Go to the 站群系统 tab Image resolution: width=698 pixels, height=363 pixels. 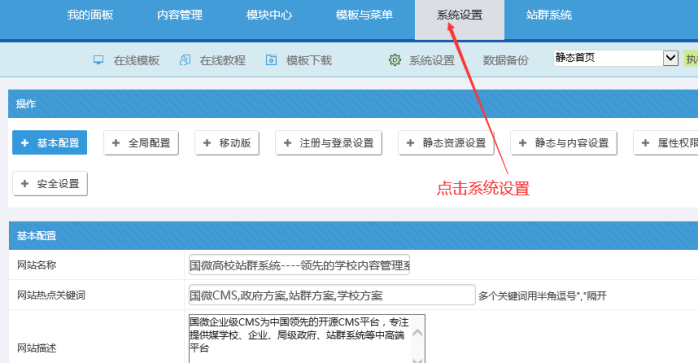[x=548, y=15]
